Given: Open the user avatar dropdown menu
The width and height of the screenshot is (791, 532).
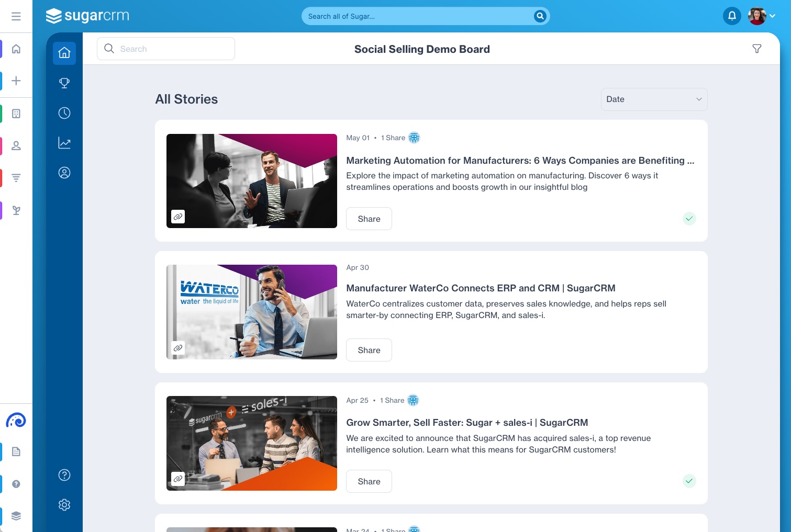Looking at the screenshot, I should pos(762,16).
